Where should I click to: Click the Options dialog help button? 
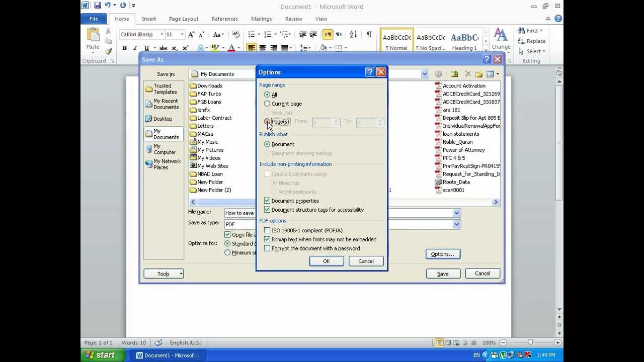tap(370, 72)
